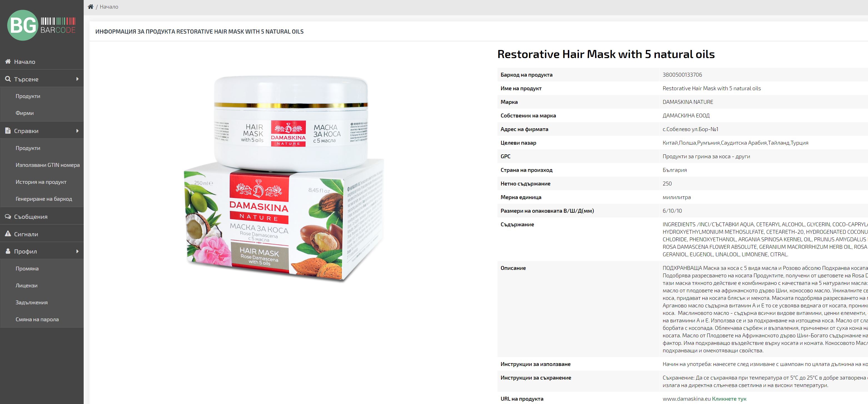
Task: Toggle the Профил submenu arrow
Action: click(x=78, y=251)
